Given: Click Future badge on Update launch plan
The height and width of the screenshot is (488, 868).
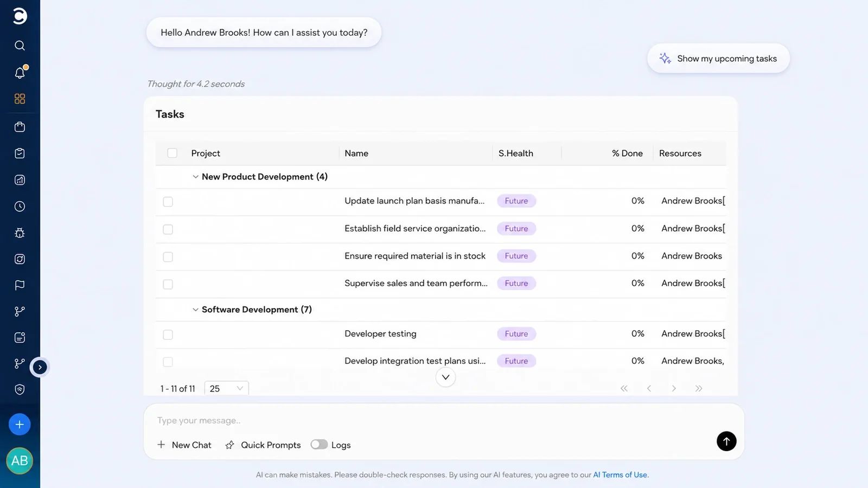Looking at the screenshot, I should pos(516,201).
